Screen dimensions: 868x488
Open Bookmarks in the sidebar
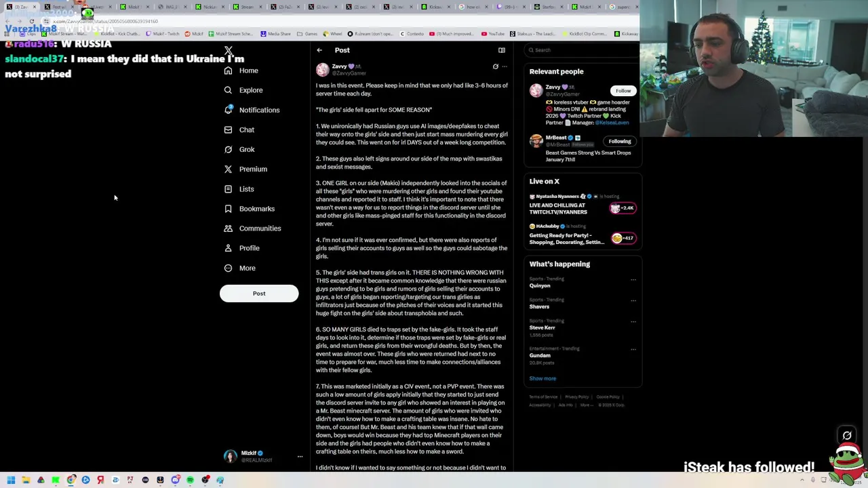click(250, 209)
